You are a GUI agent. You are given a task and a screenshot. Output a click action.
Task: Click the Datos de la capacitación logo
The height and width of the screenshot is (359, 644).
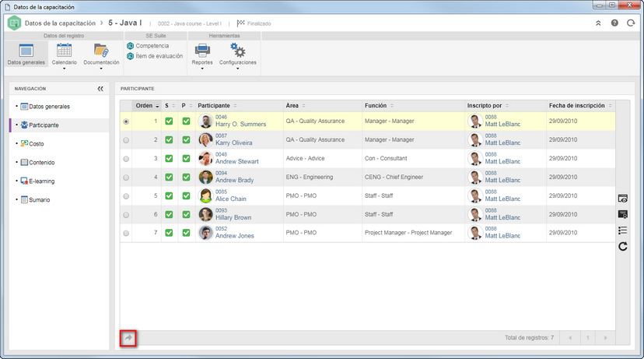coord(14,23)
